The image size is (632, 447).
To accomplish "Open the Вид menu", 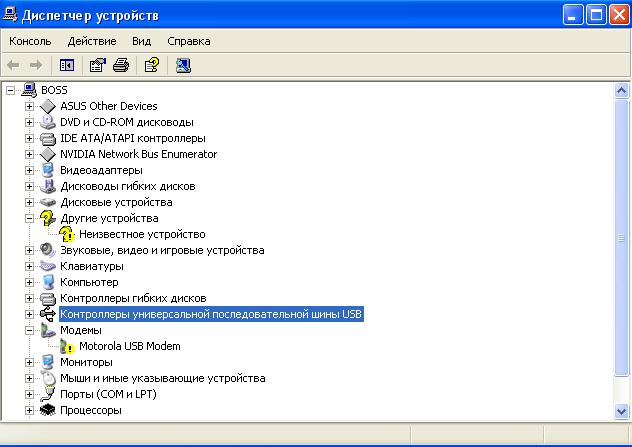I will click(141, 41).
